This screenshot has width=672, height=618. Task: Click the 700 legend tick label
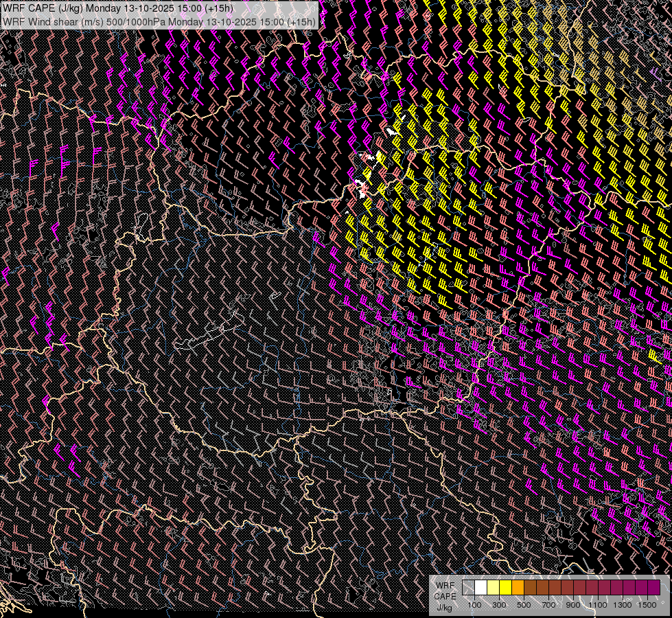pyautogui.click(x=548, y=605)
